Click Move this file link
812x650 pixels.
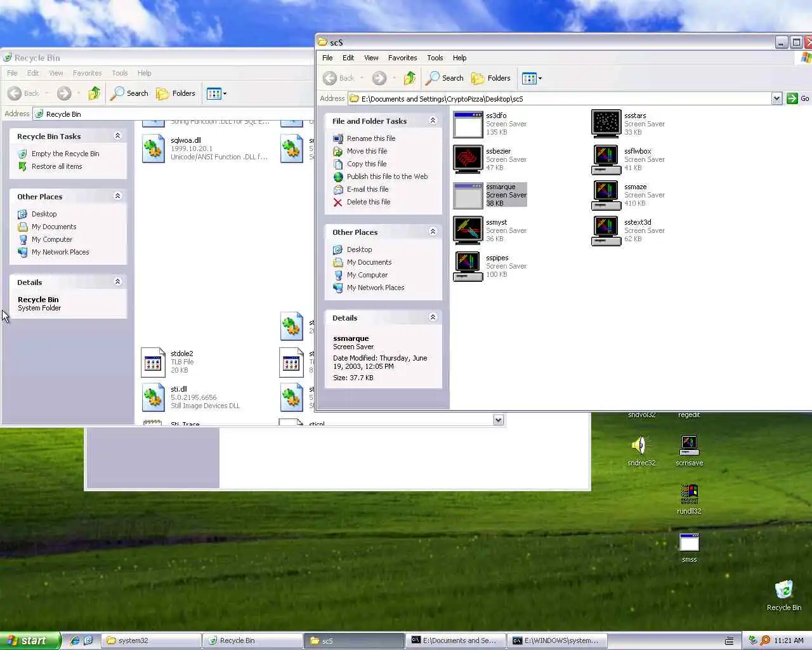(x=367, y=151)
